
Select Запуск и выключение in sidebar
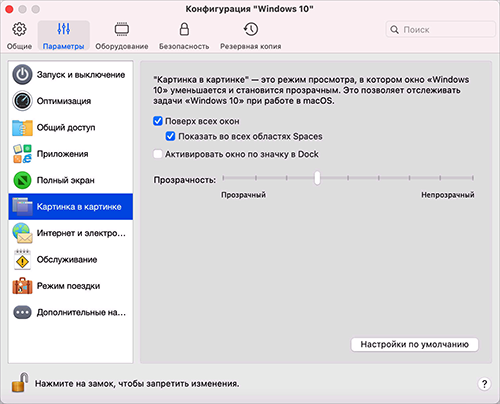point(71,74)
